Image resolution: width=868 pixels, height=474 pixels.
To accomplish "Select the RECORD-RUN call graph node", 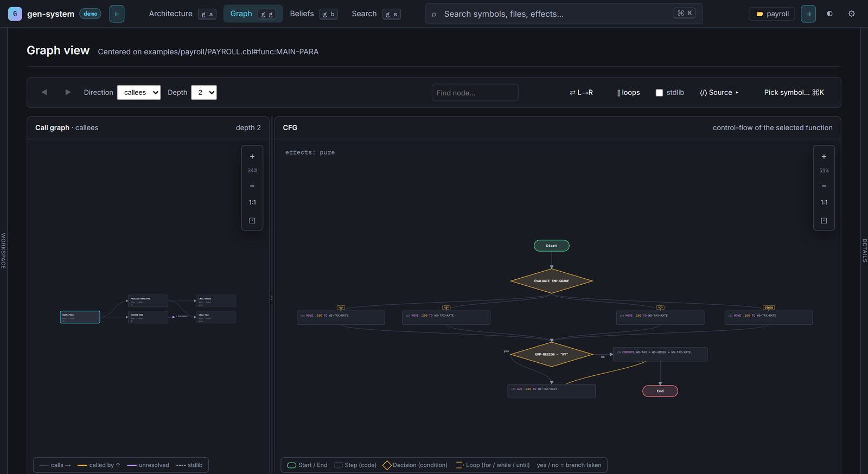I will 148,317.
